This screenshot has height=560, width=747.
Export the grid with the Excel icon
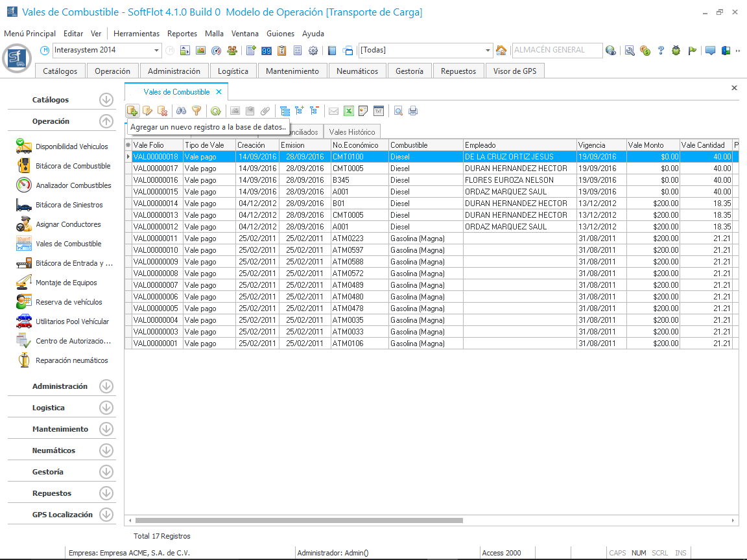point(349,111)
